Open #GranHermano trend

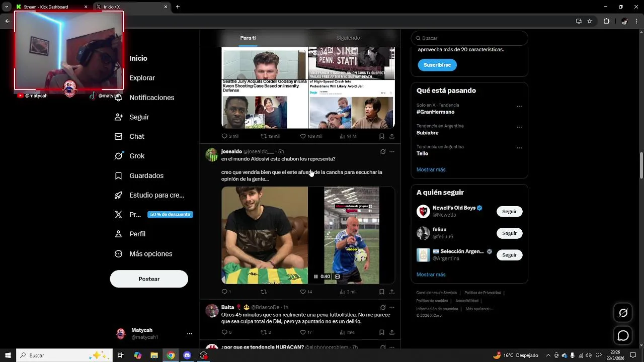tap(435, 112)
